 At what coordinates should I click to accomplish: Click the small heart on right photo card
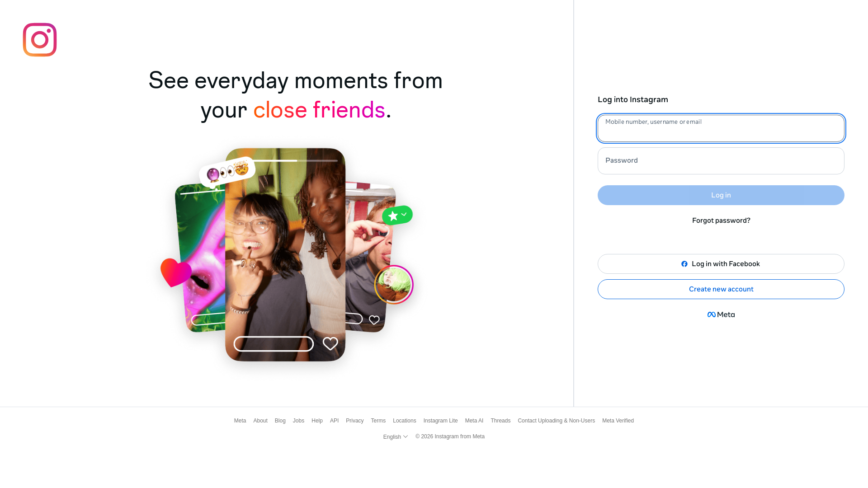374,320
